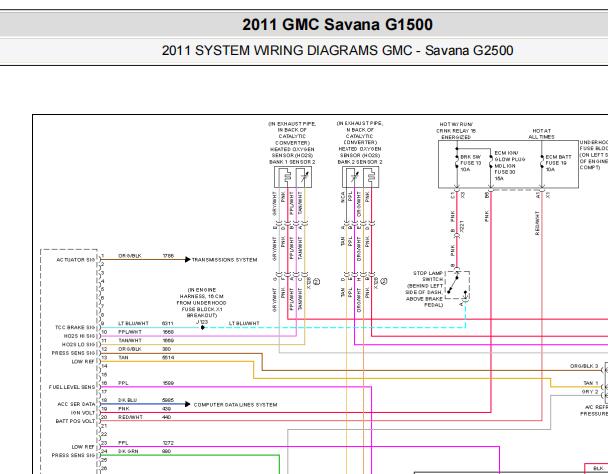Select the 'HOT AT ALL TIMES' power label
The image size is (608, 474).
[x=541, y=134]
